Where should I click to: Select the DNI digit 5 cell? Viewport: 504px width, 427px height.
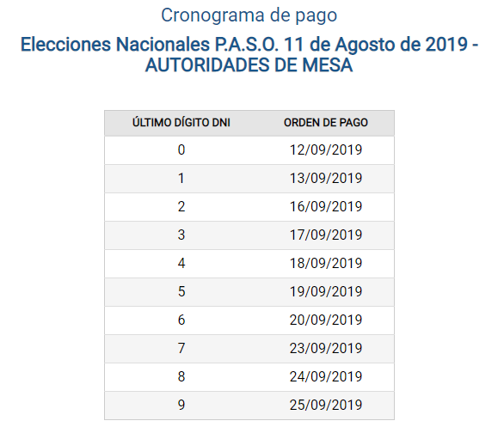coord(181,291)
